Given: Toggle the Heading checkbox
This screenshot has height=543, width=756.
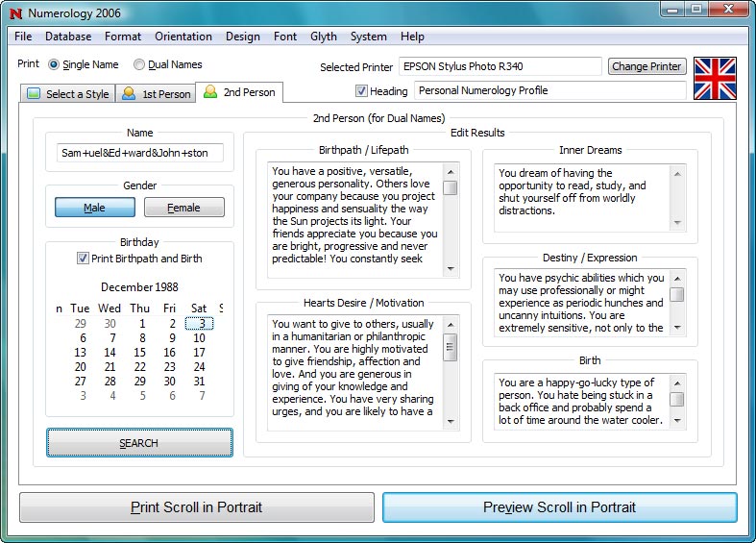Looking at the screenshot, I should pos(361,90).
